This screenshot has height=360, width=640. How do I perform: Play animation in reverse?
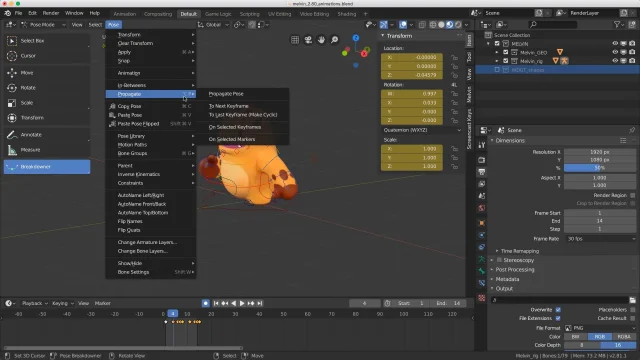(233, 303)
